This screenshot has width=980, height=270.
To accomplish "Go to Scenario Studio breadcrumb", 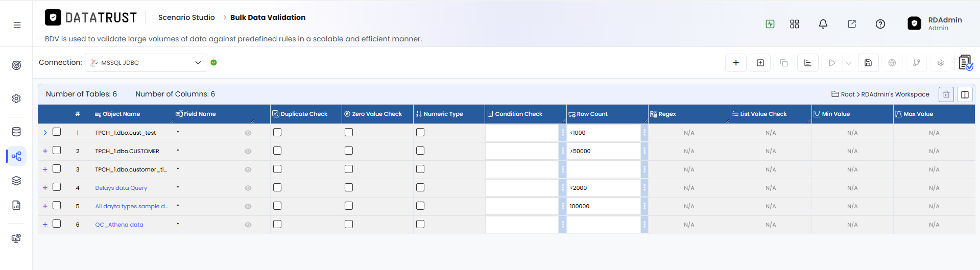I will pyautogui.click(x=186, y=17).
